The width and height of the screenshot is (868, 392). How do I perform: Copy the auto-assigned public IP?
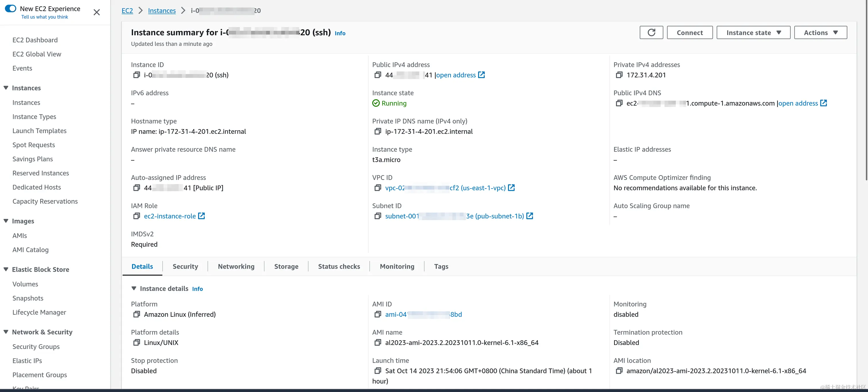click(x=136, y=188)
